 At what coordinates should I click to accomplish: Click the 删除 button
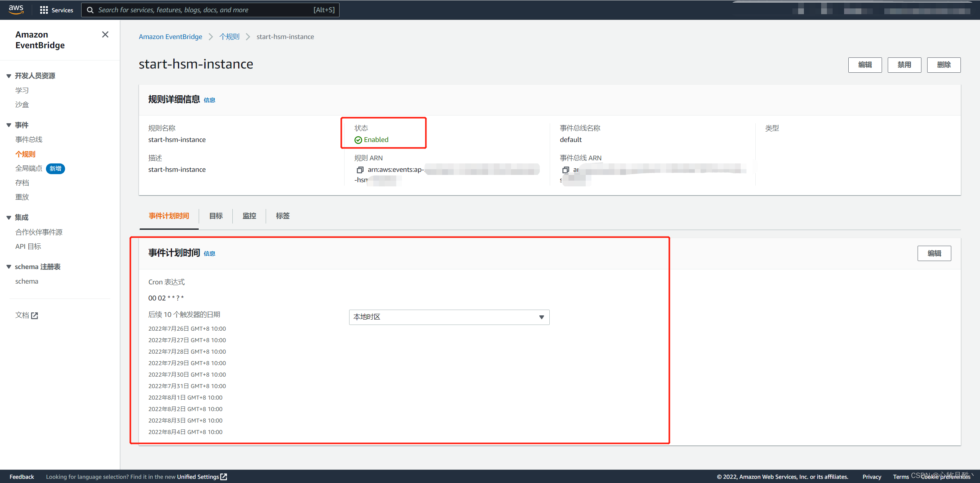point(944,65)
